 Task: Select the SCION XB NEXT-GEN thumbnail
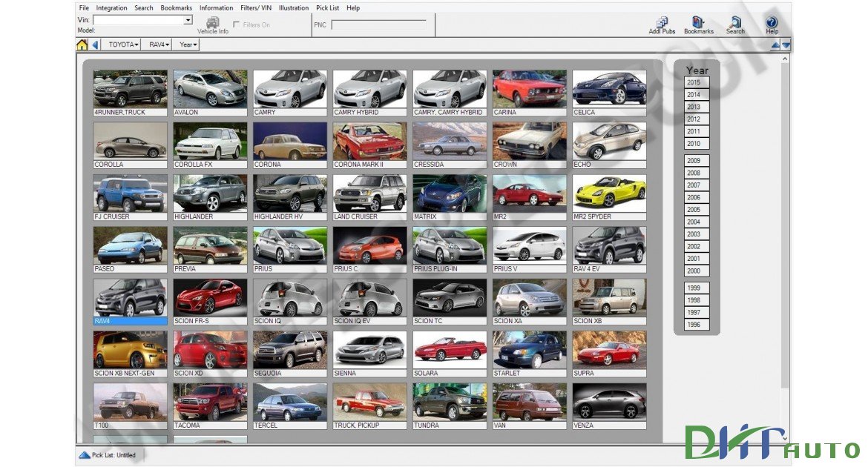point(130,354)
